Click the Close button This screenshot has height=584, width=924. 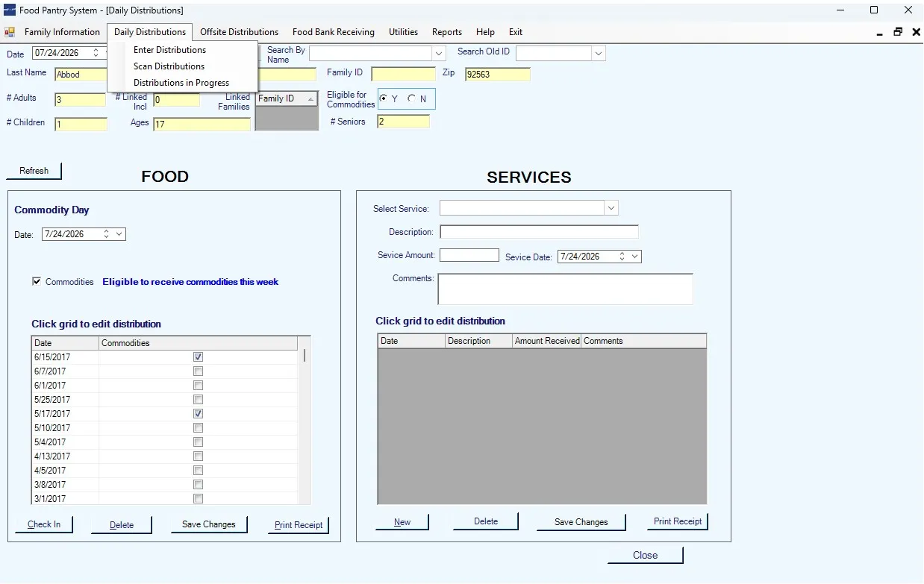point(646,555)
